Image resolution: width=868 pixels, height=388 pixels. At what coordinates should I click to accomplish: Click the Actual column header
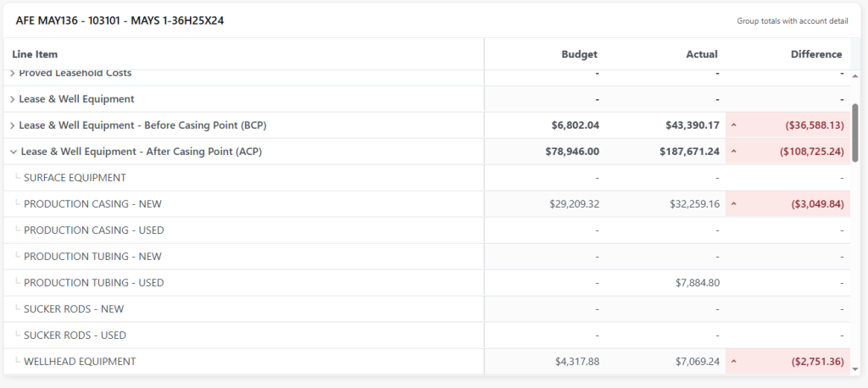point(701,54)
